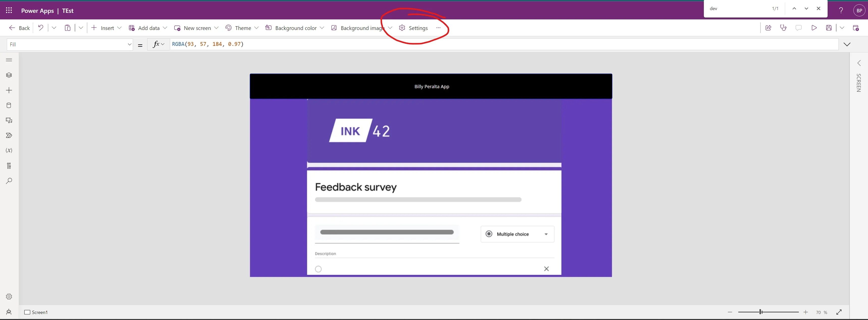Screen dimensions: 868x320
Task: Open the Tree view panel
Action: click(9, 75)
